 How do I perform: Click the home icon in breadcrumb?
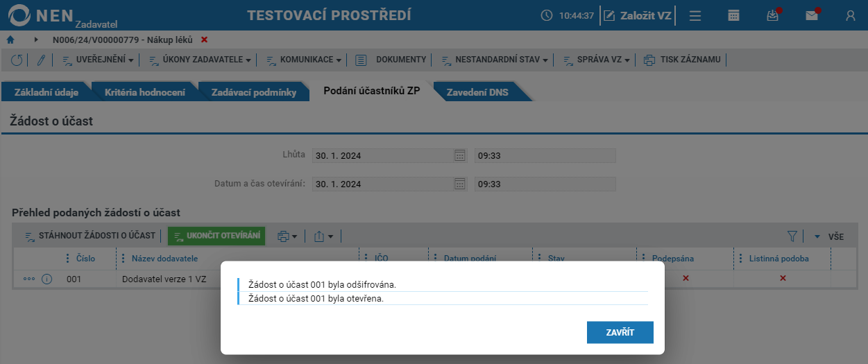[10, 40]
